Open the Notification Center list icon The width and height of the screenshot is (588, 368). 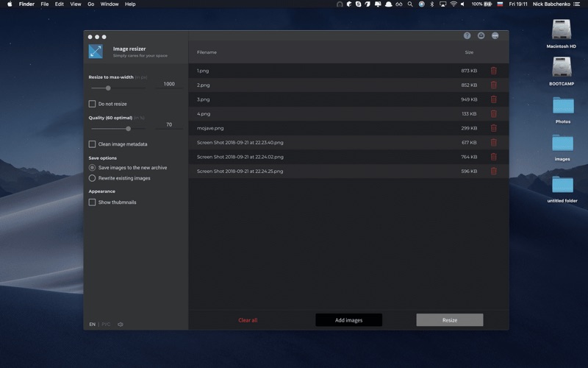[576, 4]
